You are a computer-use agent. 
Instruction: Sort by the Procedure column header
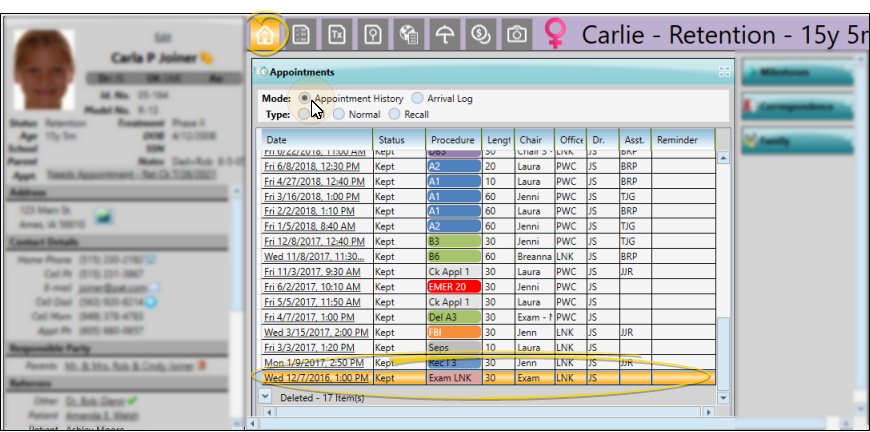pyautogui.click(x=453, y=140)
